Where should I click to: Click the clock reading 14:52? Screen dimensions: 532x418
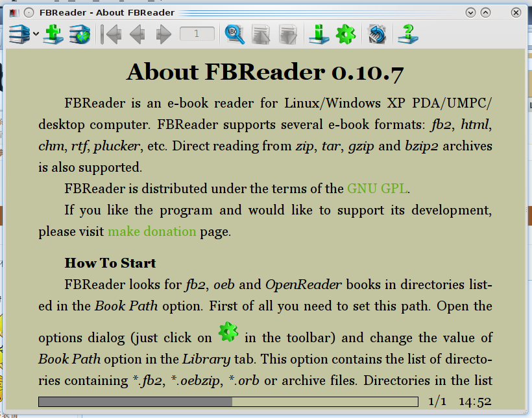[x=475, y=402]
